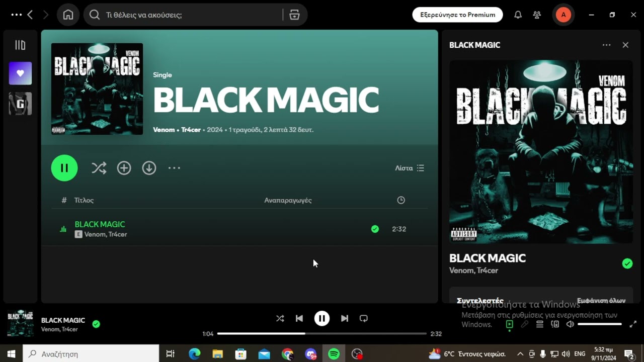Skip to the next track

344,318
